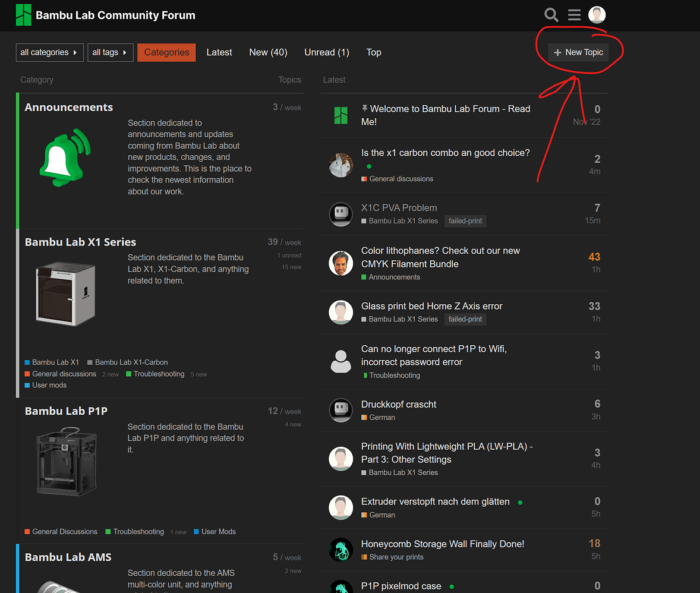Image resolution: width=700 pixels, height=593 pixels.
Task: Select the Categories tab
Action: [x=166, y=52]
